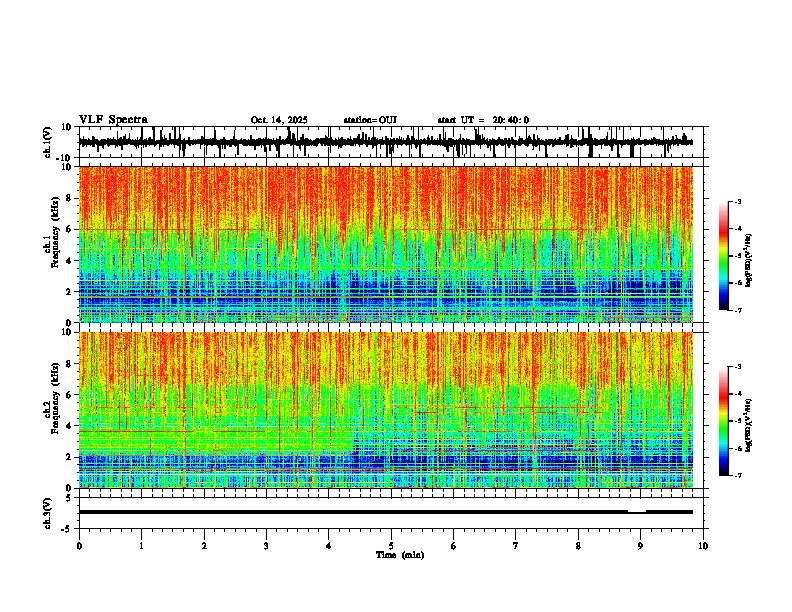Click the "start UT = 20:40: 0" text
Viewport: 792px width, 612px height.
483,120
